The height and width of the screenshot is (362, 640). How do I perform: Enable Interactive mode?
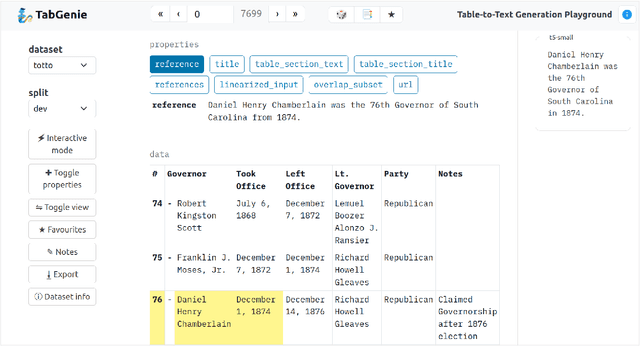(62, 144)
